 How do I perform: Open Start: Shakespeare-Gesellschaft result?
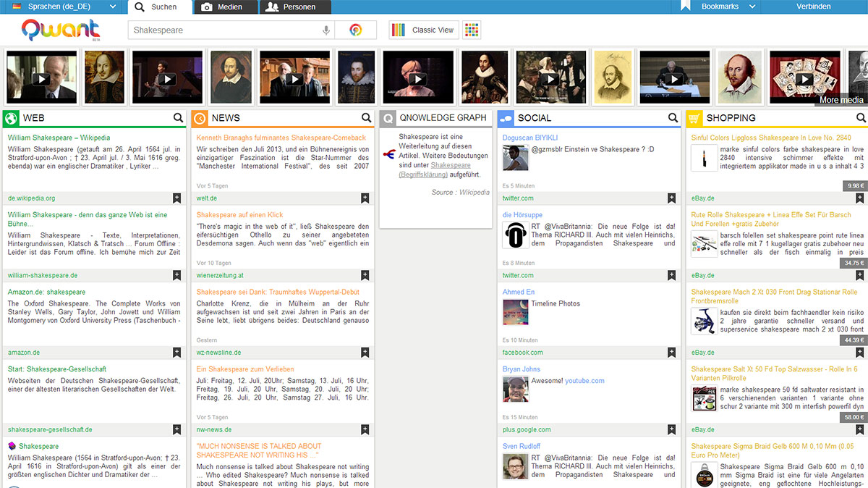(57, 369)
